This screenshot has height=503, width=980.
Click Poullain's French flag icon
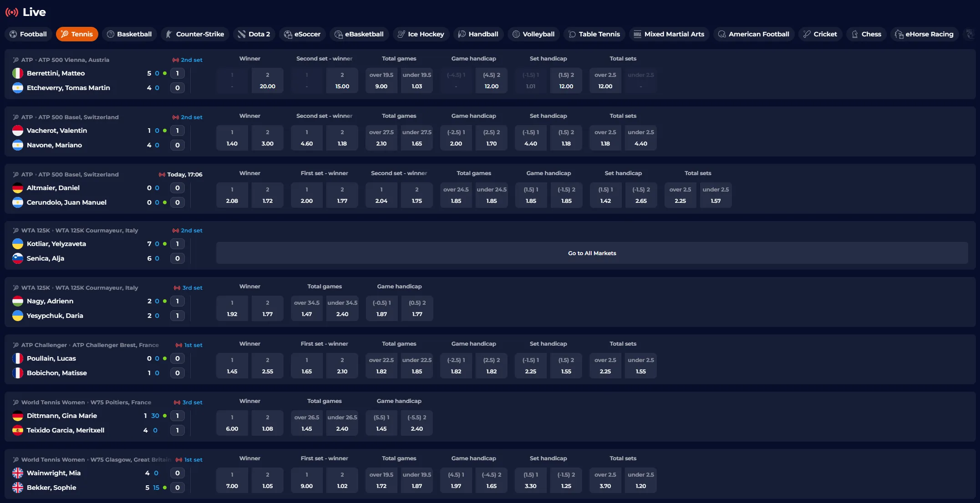18,358
